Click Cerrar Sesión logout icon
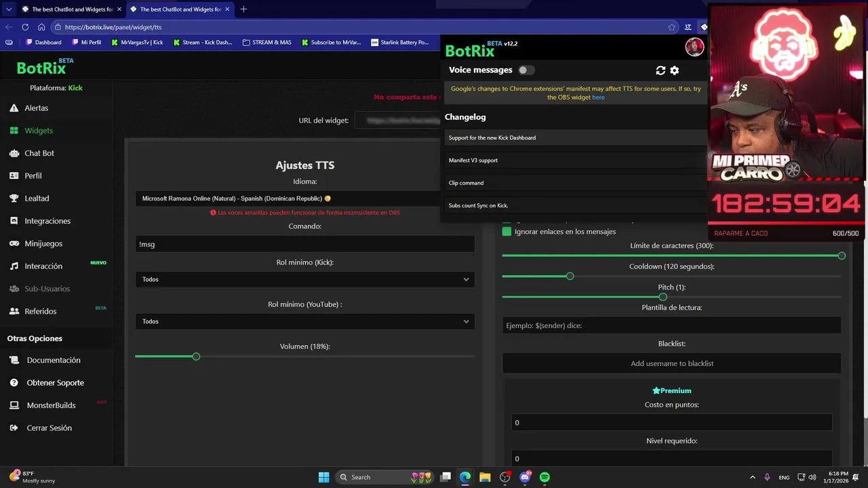 [x=14, y=428]
